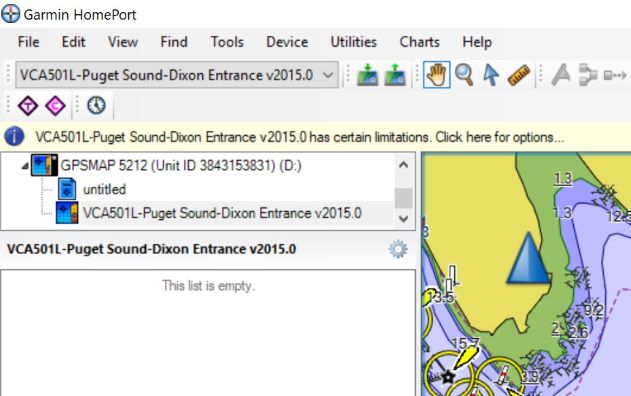Open the Charts menu
This screenshot has height=396, width=631.
(419, 42)
